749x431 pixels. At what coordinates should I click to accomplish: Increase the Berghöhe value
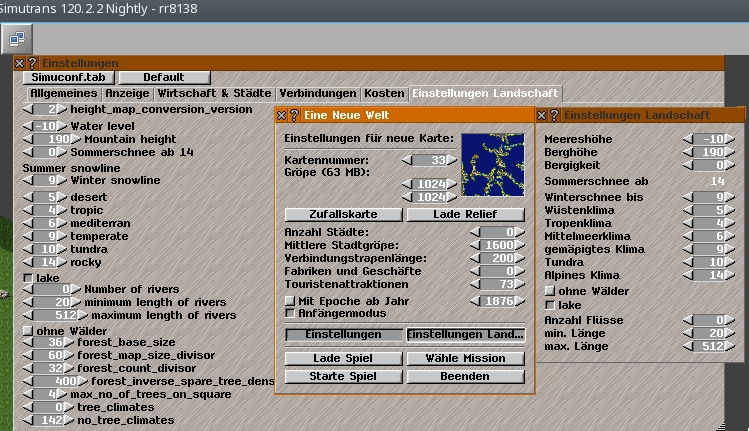(x=729, y=152)
